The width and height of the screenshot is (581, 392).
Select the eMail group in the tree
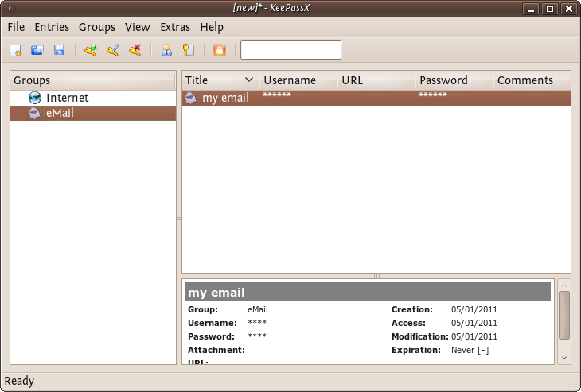point(60,113)
